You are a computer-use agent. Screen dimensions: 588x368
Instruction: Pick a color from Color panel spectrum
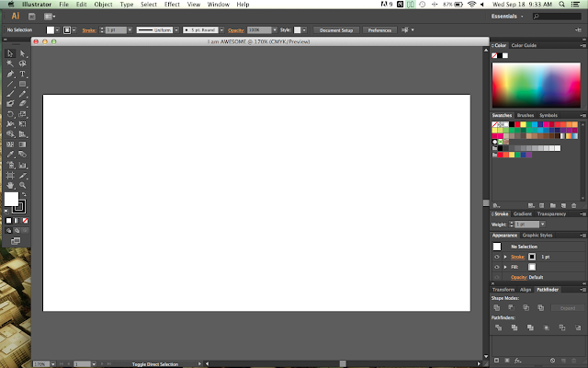coord(537,86)
